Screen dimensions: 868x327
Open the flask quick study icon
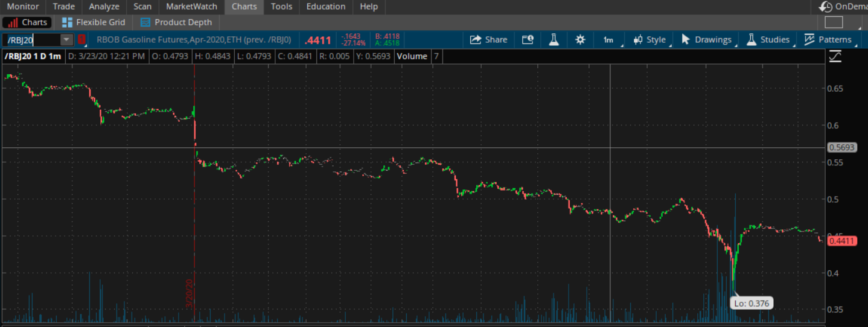click(x=554, y=40)
